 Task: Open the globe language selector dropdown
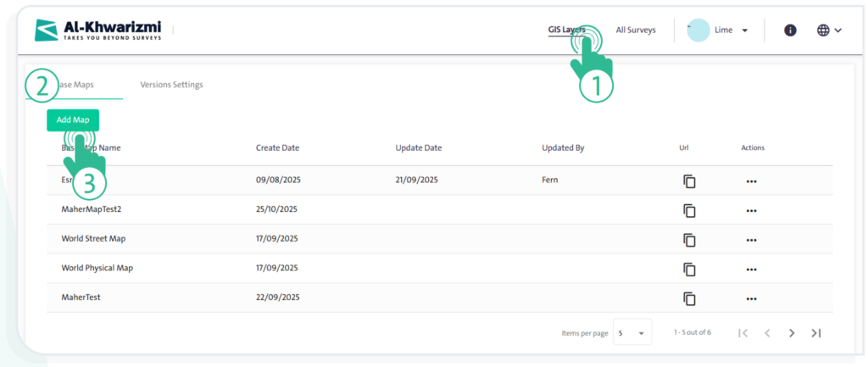(829, 31)
